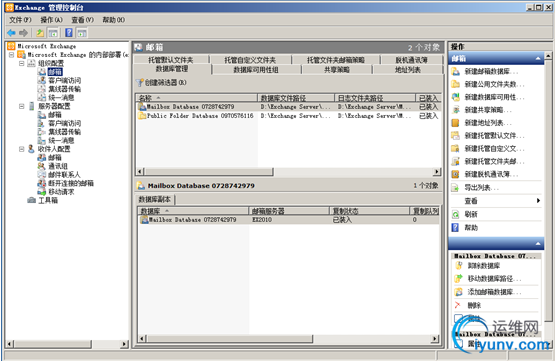Viewport: 555px width, 361px height.
Task: Click the red X 删除 icon
Action: [x=458, y=305]
